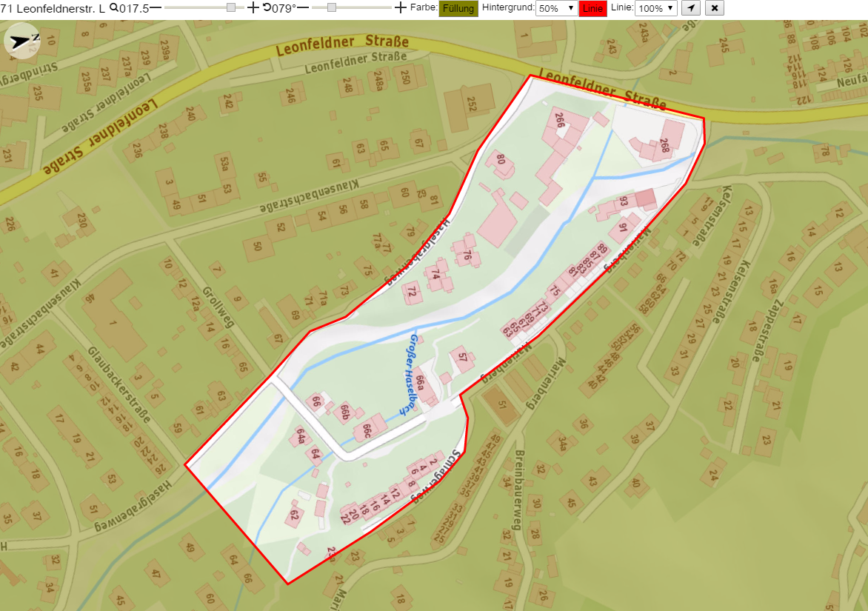Click building 57 on the map
Image resolution: width=868 pixels, height=611 pixels.
point(462,357)
